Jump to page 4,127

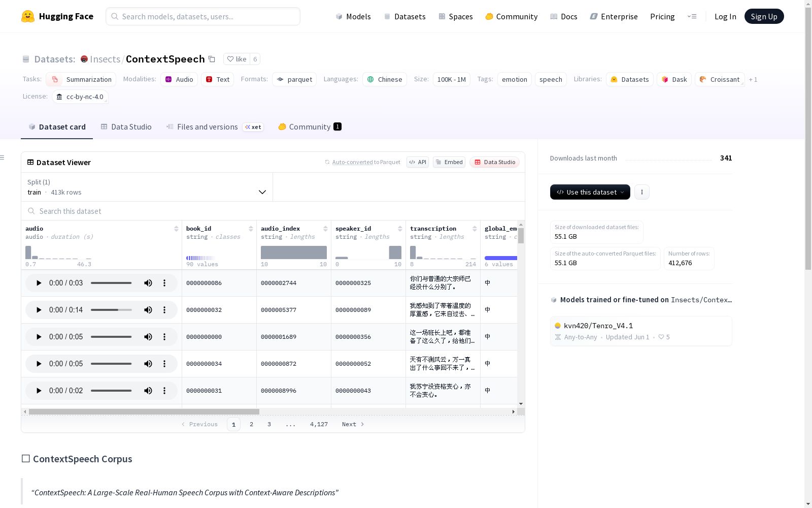[319, 424]
